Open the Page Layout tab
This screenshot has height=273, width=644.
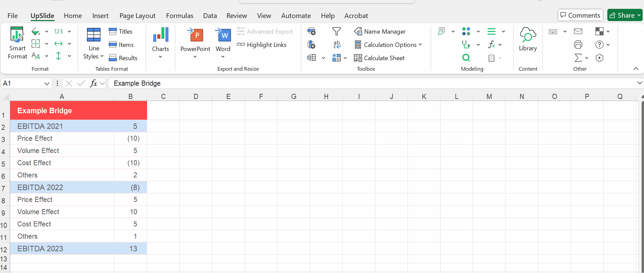(137, 16)
